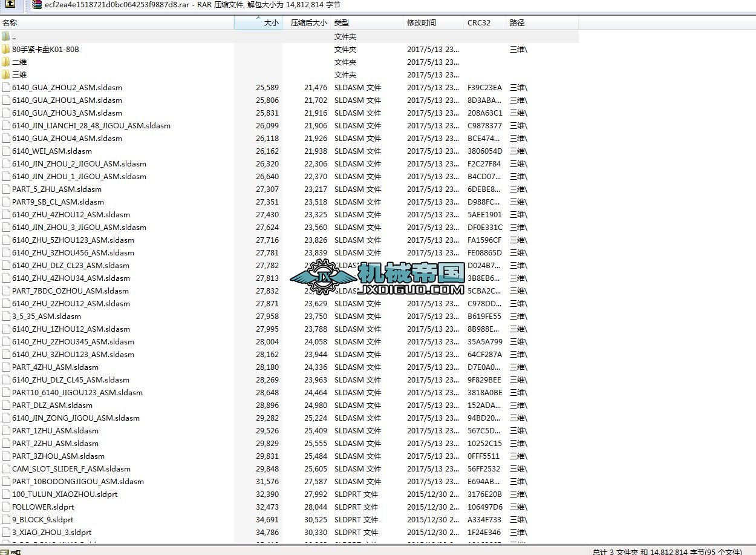The width and height of the screenshot is (756, 555).
Task: Click CRC32 value F39C23EA
Action: point(484,88)
